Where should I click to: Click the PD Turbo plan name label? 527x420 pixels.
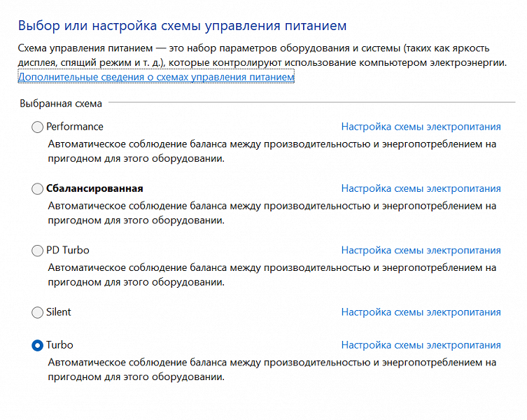coord(68,251)
